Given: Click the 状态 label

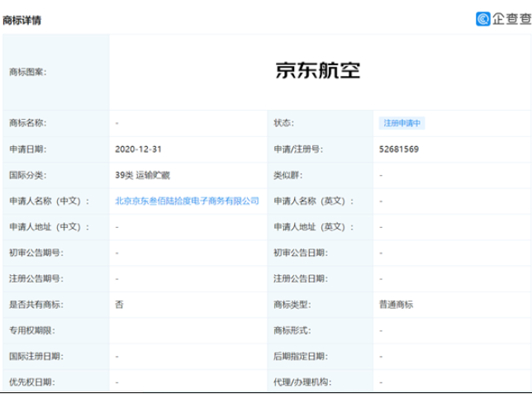Looking at the screenshot, I should pos(283,123).
